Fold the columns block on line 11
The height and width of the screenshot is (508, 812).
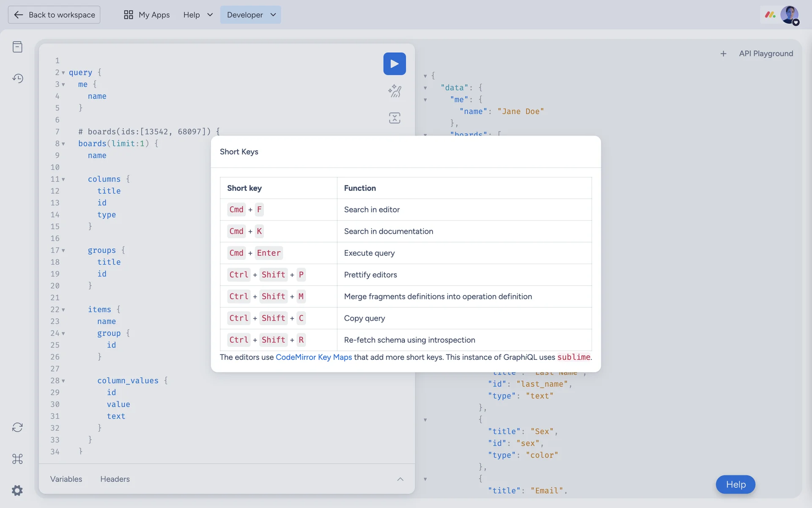tap(63, 179)
